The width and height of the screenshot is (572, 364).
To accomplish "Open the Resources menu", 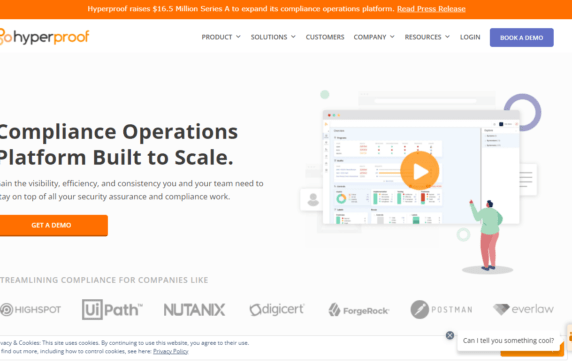I will pyautogui.click(x=423, y=37).
